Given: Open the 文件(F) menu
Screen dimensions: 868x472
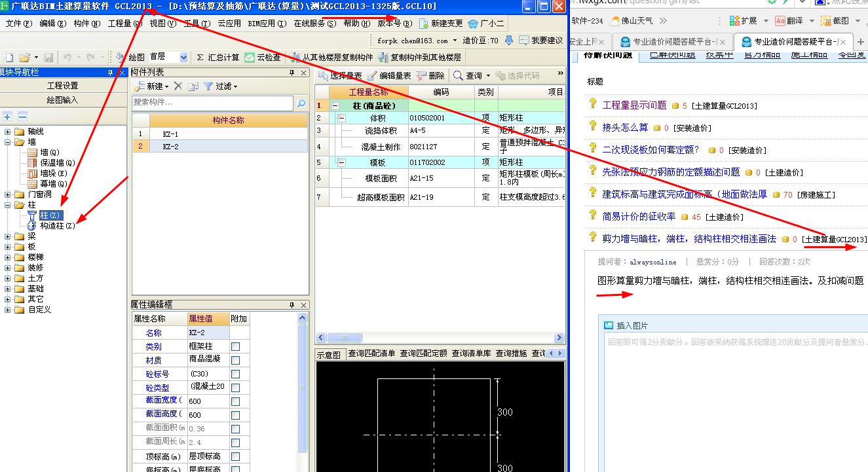Looking at the screenshot, I should click(x=18, y=24).
